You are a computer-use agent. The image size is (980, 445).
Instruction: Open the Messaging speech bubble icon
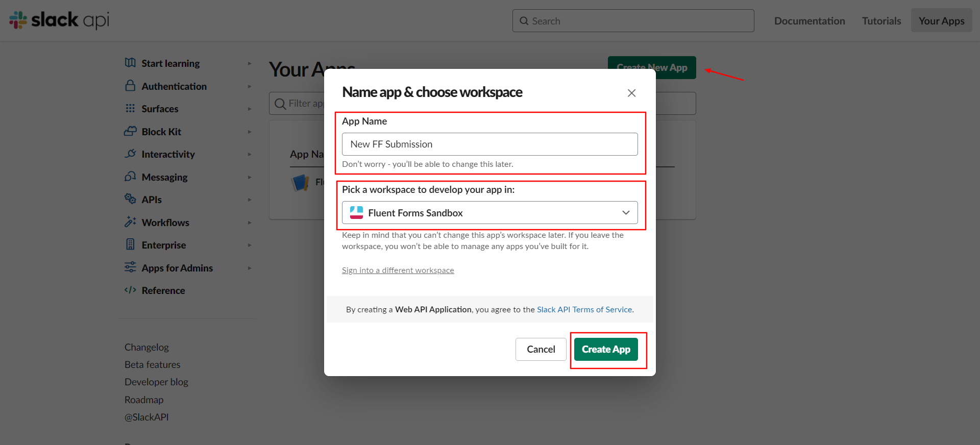(x=130, y=177)
